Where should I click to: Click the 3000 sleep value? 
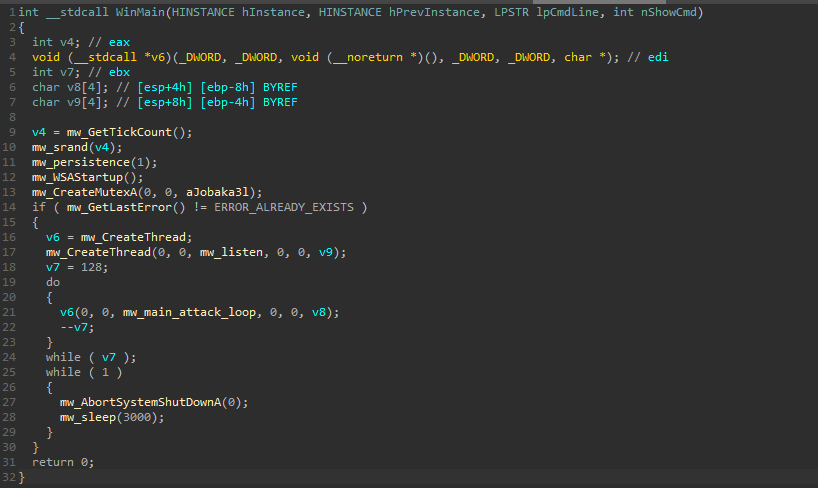point(137,418)
